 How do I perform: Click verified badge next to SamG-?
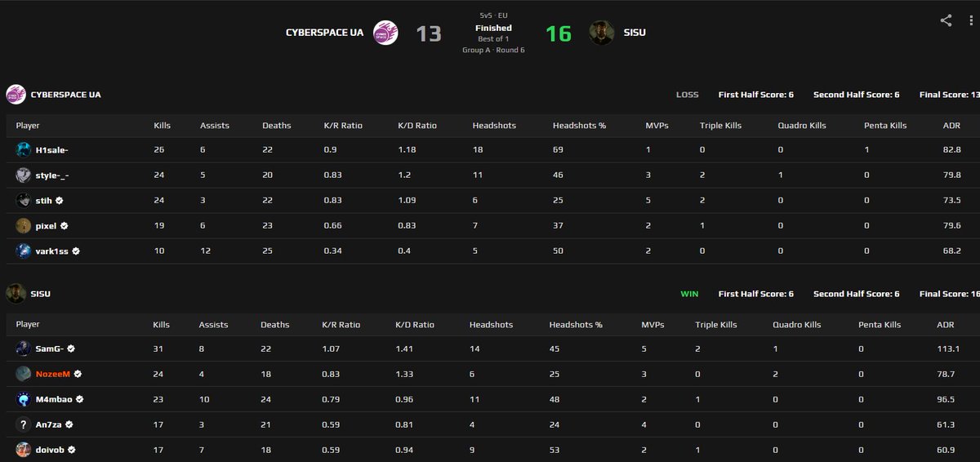pyautogui.click(x=71, y=349)
